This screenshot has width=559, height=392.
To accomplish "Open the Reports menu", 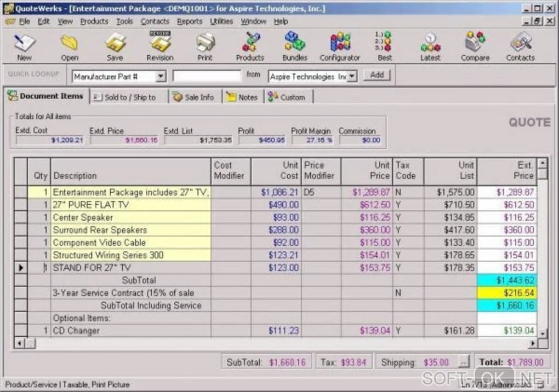I will [189, 22].
